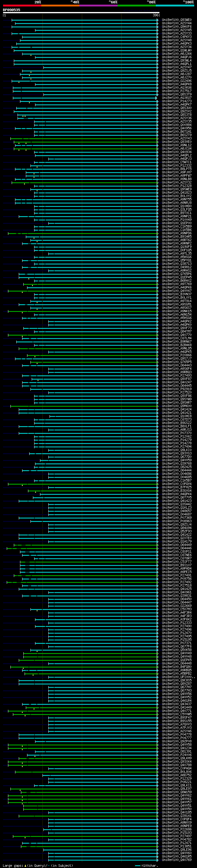
Task: Open entry UniRef100_O82425
Action: click(177, 467)
